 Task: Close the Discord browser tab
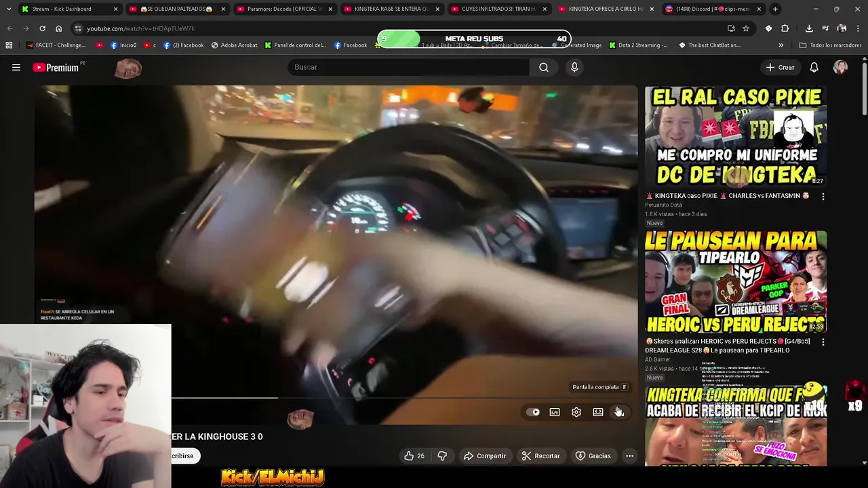tap(759, 9)
